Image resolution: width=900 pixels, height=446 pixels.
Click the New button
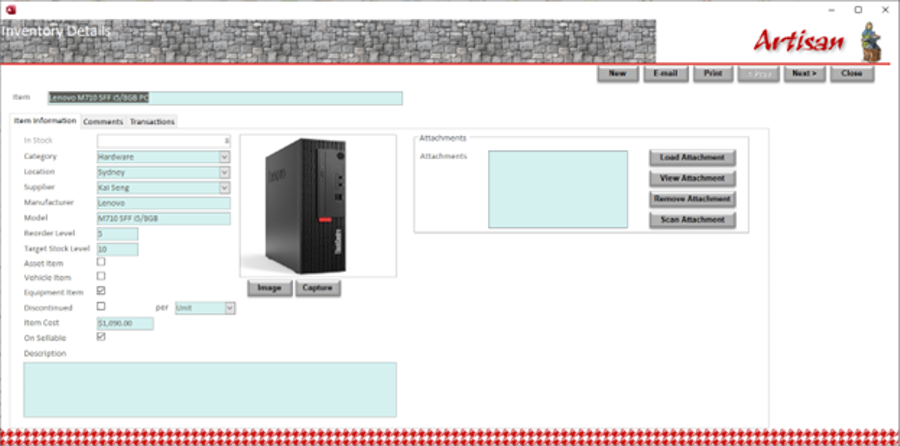pos(617,74)
